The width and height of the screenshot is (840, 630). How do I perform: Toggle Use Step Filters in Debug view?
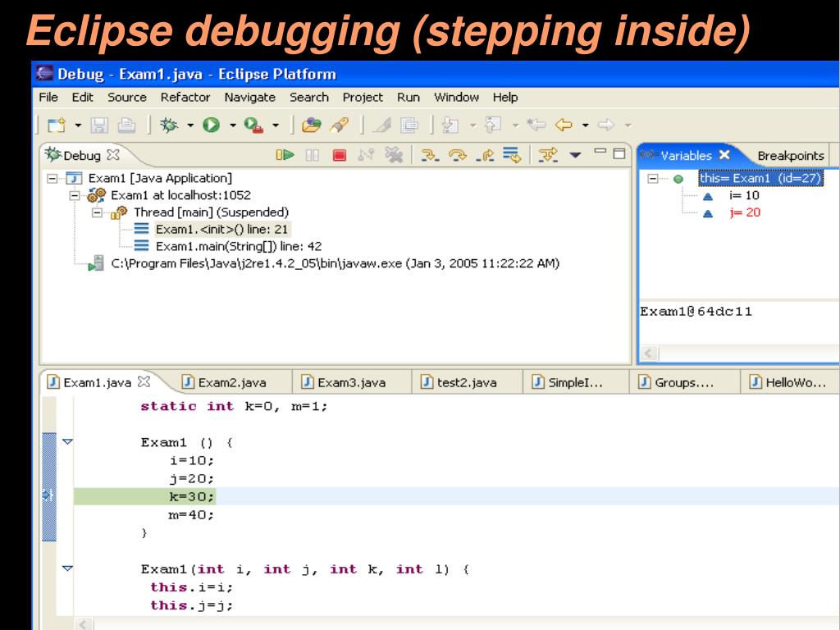click(548, 155)
